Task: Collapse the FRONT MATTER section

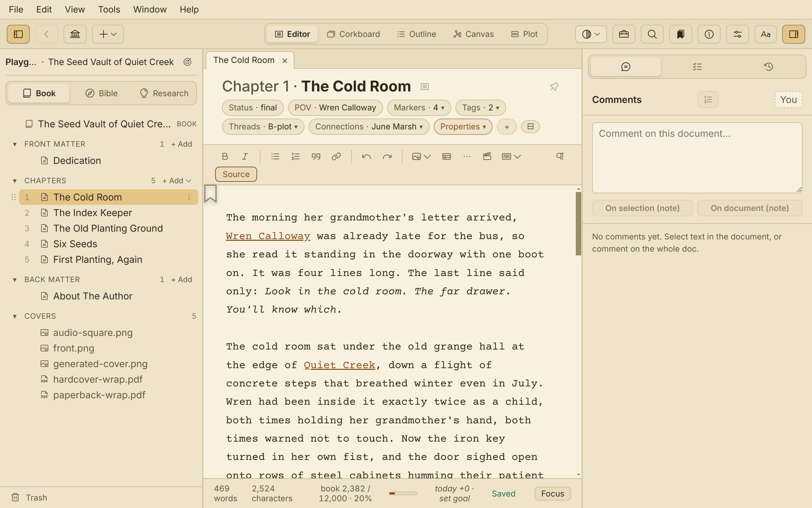Action: point(15,144)
